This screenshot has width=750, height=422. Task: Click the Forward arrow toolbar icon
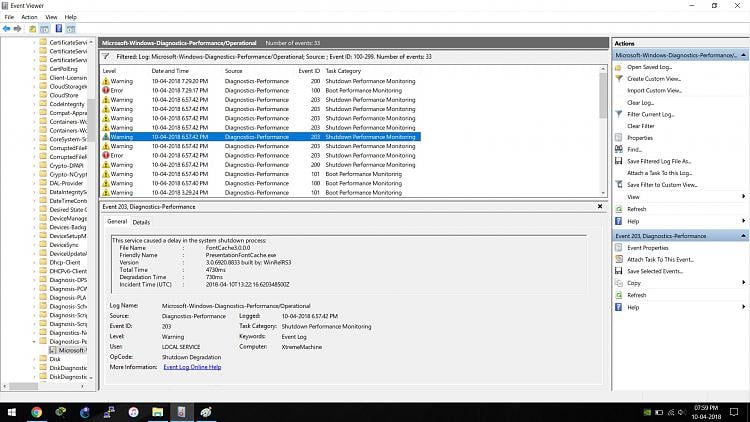point(18,29)
